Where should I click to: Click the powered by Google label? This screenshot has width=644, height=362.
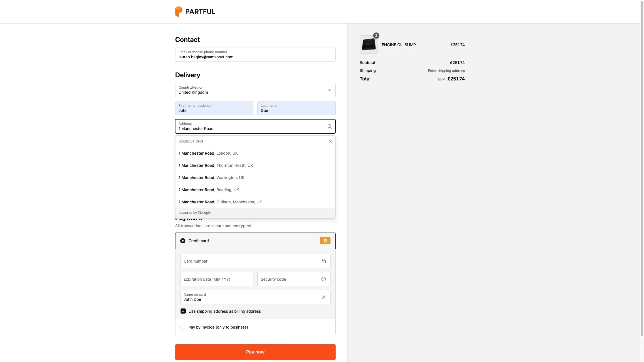pos(195,213)
